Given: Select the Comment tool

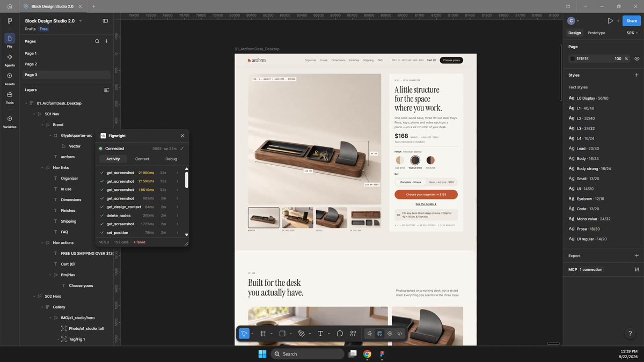Looking at the screenshot, I should pos(340,334).
